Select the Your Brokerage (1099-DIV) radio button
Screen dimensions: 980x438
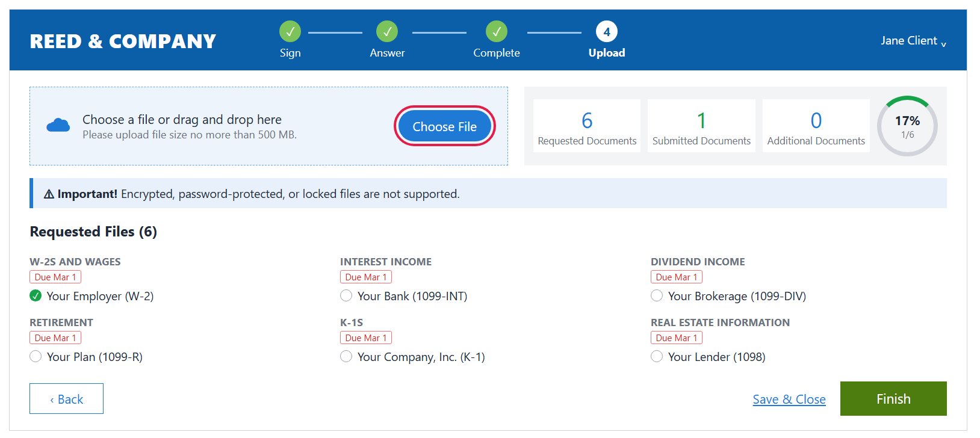tap(657, 295)
